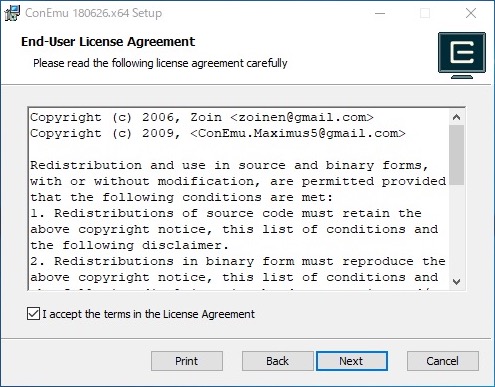This screenshot has height=387, width=495.
Task: Close the ConEmu Setup dialog
Action: [x=471, y=13]
